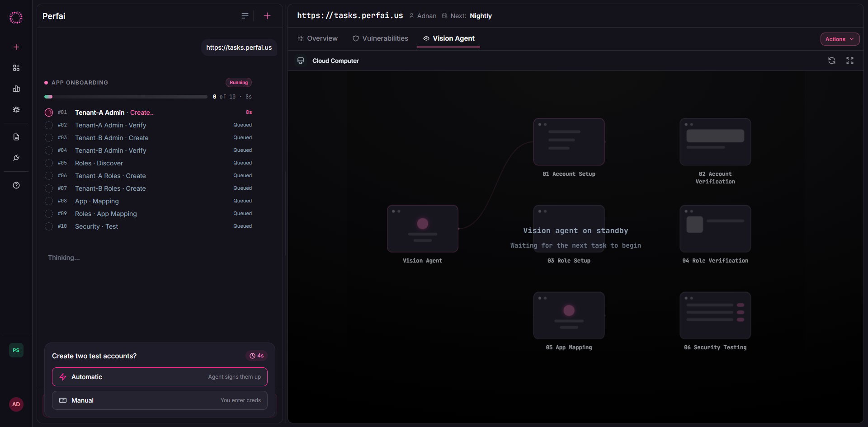Click the https://tasks.perfai.us chat bubble

(239, 47)
